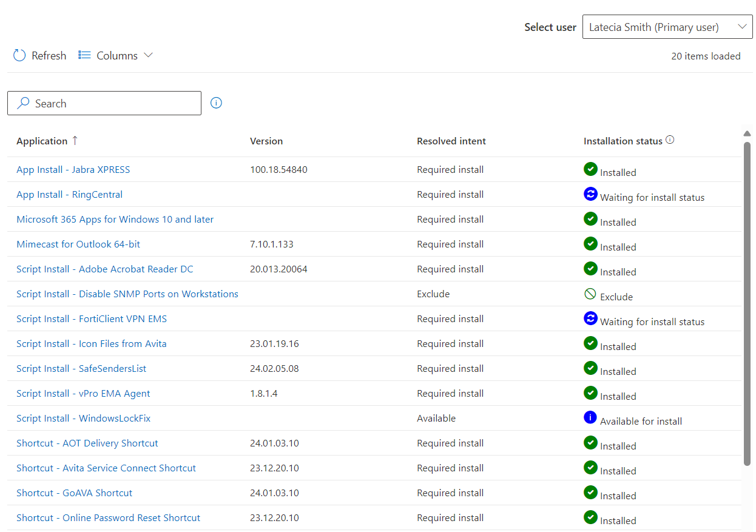Click the Columns list icon

tap(84, 55)
